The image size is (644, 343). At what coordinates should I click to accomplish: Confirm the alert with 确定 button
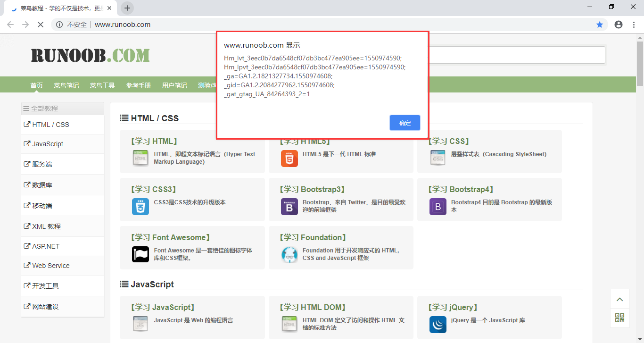(x=405, y=123)
